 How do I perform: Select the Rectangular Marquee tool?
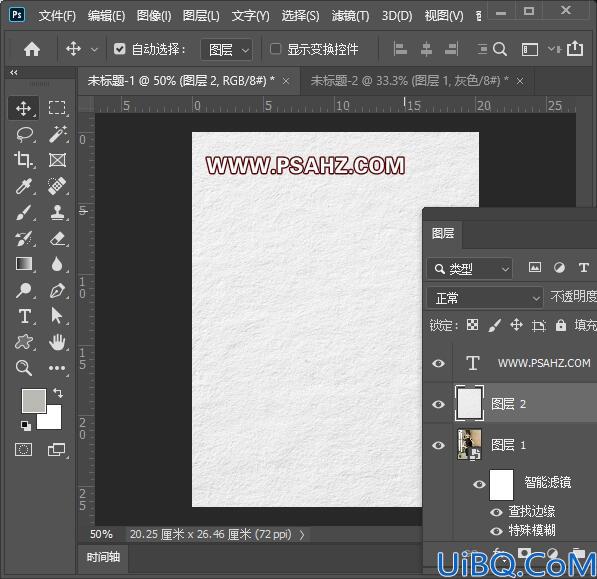57,108
